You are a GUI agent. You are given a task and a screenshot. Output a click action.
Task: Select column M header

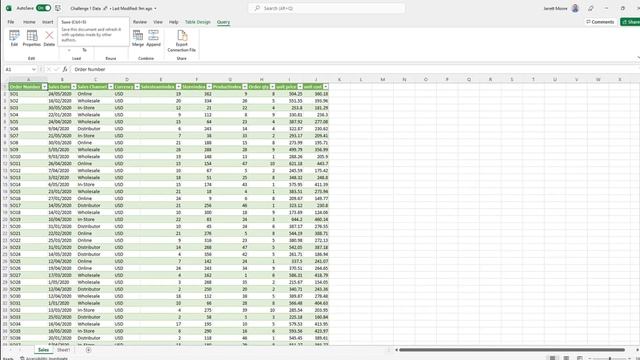(x=383, y=80)
